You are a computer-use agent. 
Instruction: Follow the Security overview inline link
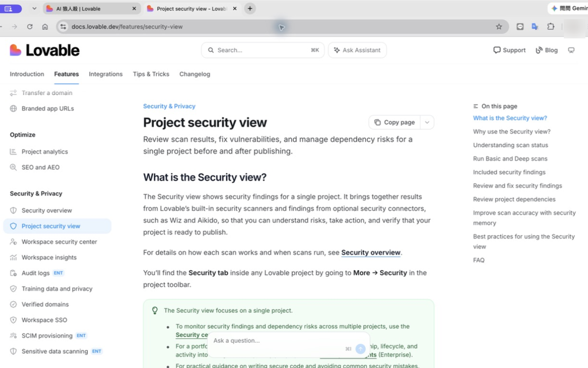(x=370, y=253)
